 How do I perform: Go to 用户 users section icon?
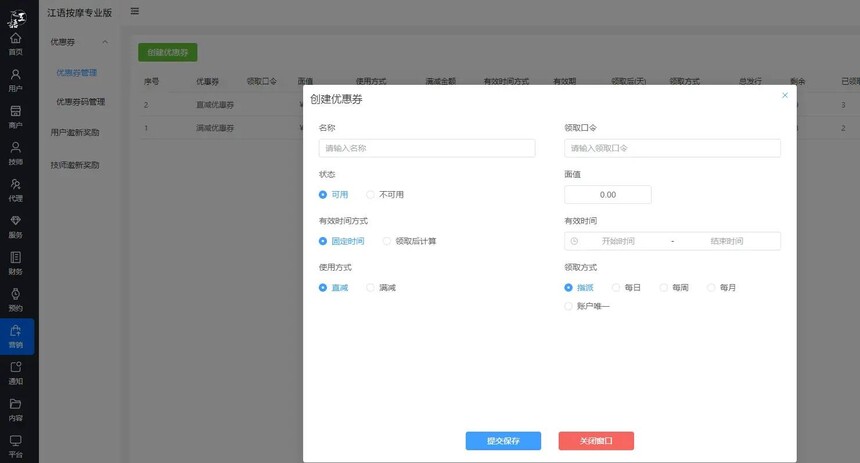pos(15,80)
